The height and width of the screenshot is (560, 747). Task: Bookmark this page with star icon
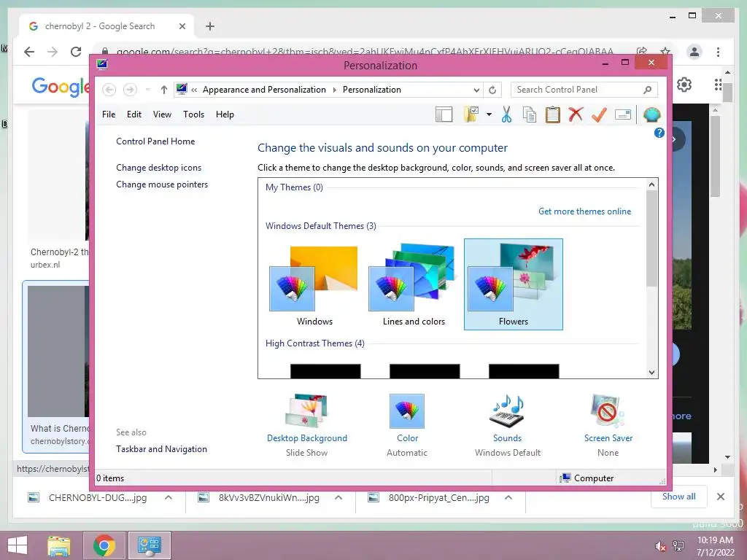(x=665, y=52)
